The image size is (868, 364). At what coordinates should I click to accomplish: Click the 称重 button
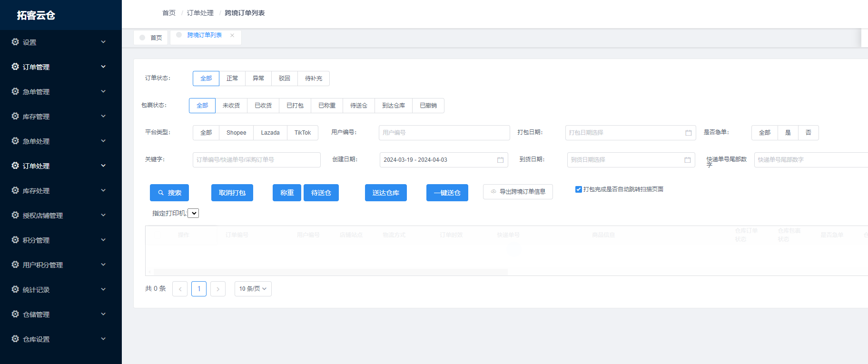[x=287, y=193]
